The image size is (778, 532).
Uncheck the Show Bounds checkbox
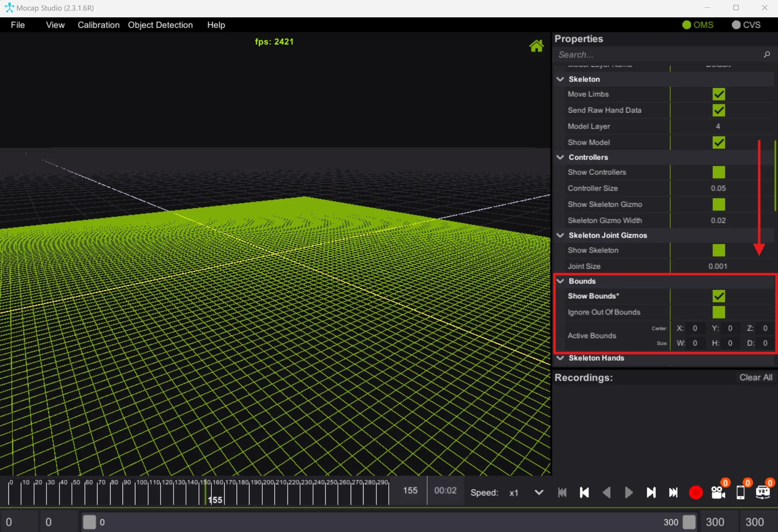[719, 296]
